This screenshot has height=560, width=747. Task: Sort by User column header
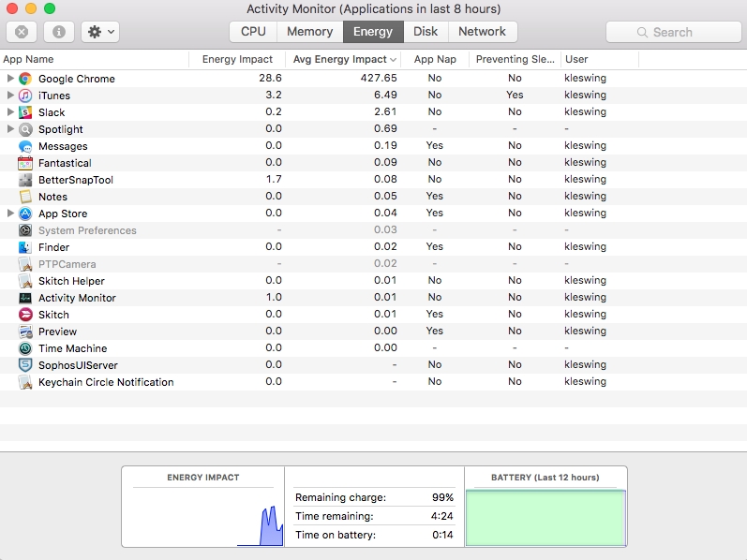(x=600, y=60)
